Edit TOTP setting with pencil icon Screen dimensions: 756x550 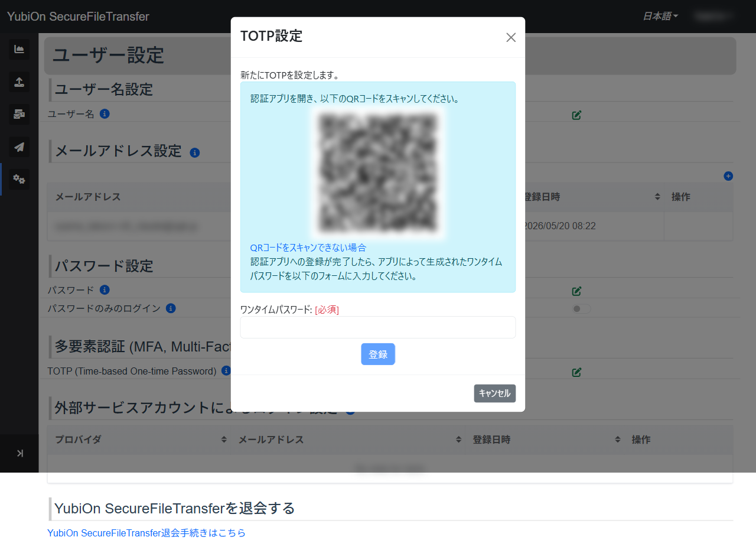pos(577,372)
